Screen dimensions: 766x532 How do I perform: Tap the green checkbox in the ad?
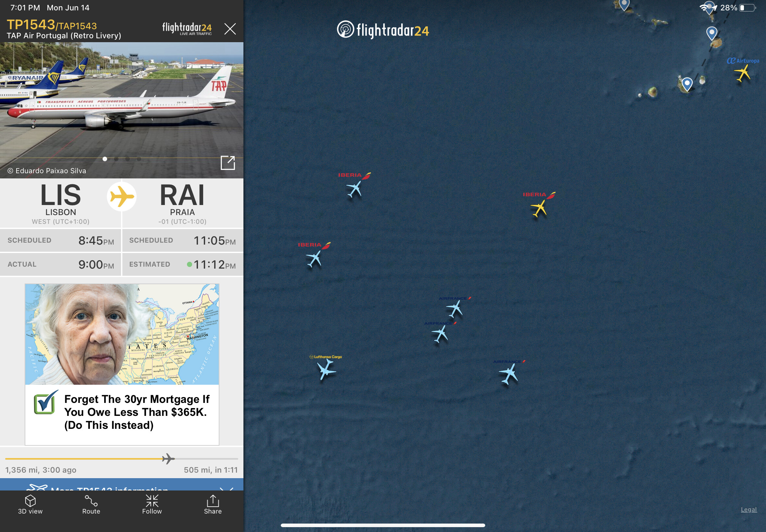tap(45, 403)
